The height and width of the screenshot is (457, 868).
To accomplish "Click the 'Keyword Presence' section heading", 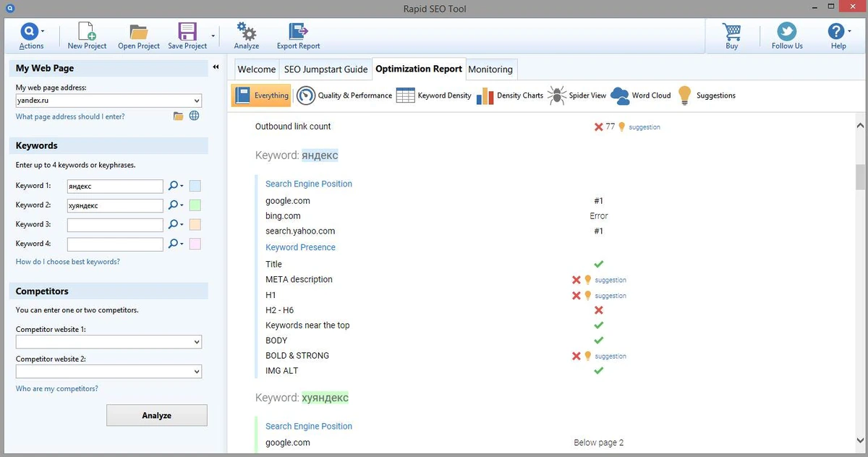I will [x=300, y=247].
